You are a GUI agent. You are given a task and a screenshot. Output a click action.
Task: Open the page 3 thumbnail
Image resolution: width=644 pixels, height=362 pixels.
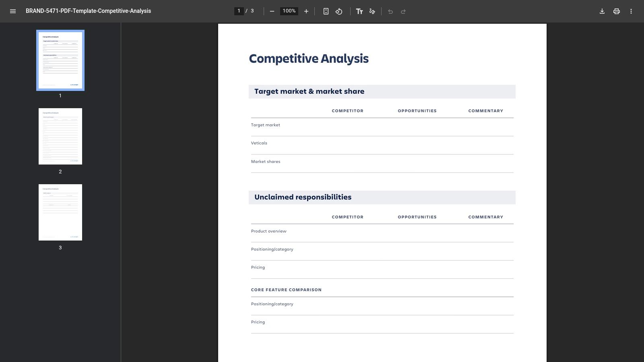click(x=60, y=212)
